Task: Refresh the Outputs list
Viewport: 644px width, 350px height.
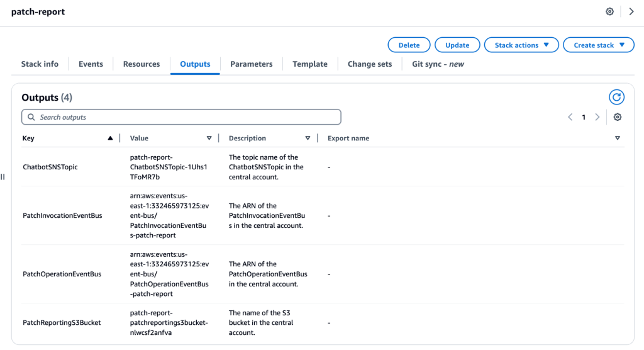Action: tap(616, 98)
